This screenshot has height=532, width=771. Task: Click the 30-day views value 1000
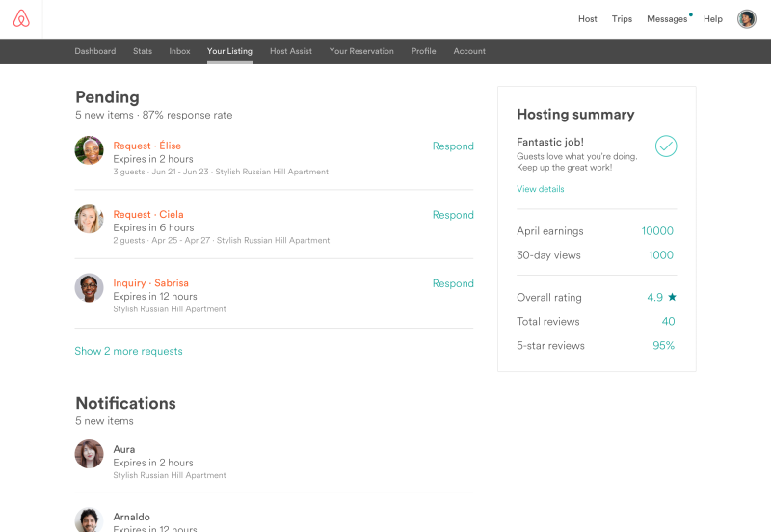pyautogui.click(x=660, y=255)
